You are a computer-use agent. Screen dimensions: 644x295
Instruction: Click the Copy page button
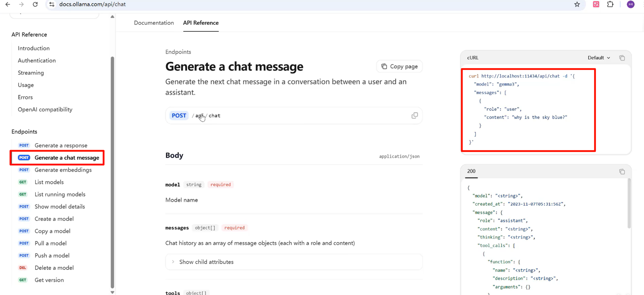point(399,66)
